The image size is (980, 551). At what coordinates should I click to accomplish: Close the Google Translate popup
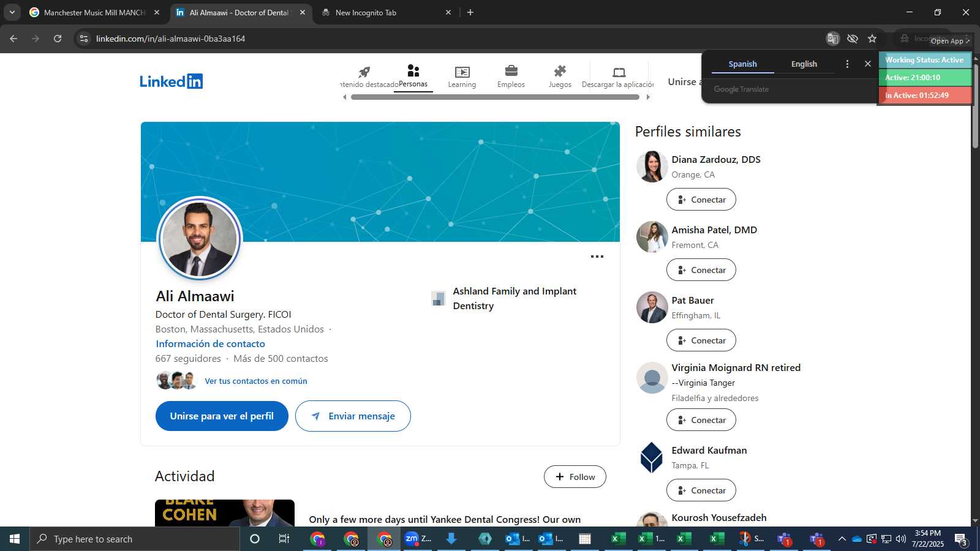click(x=867, y=64)
